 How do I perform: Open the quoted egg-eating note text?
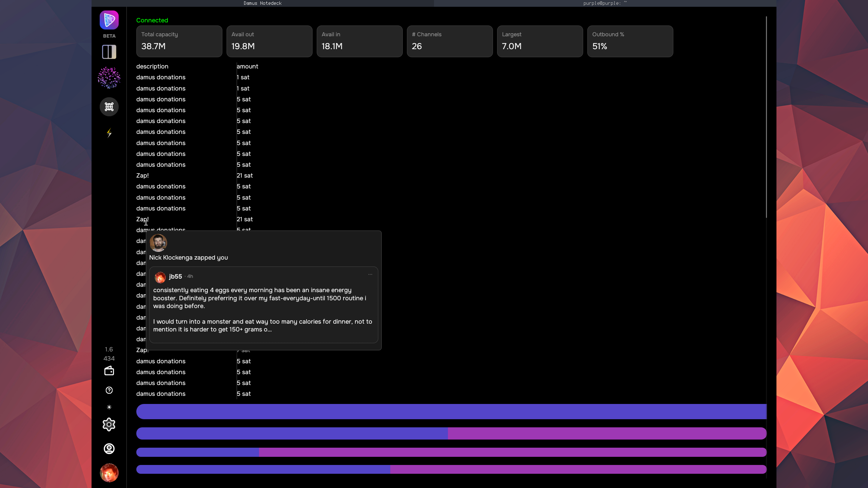263,310
